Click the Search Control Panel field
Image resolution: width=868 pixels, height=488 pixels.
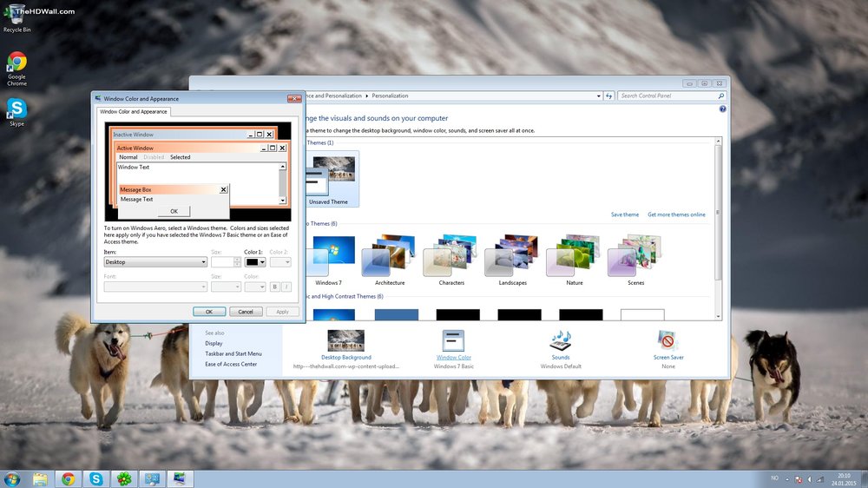pyautogui.click(x=664, y=96)
